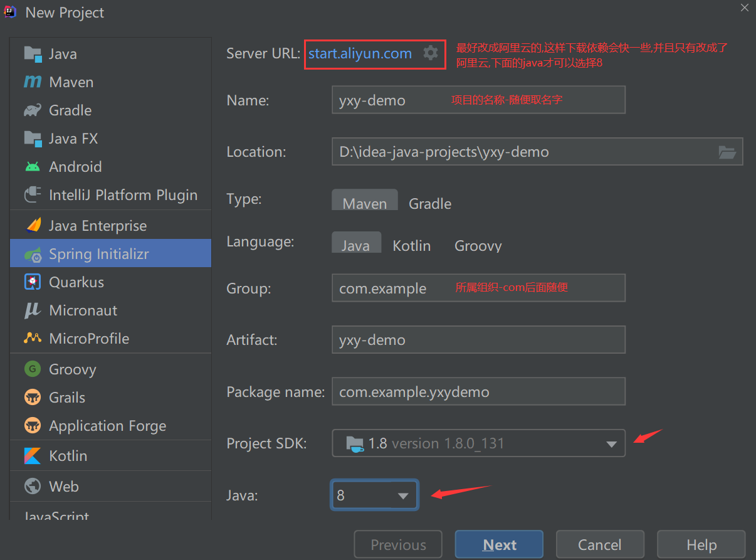Click the Help button
756x560 pixels.
701,545
